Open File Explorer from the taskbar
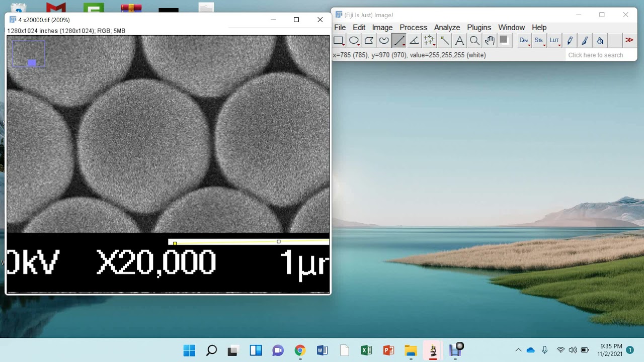644x362 pixels. click(x=411, y=350)
